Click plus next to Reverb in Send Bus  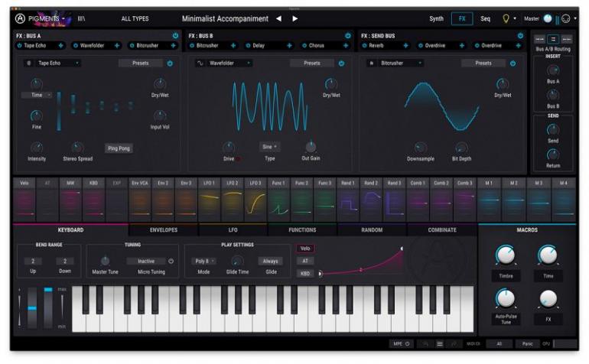(405, 45)
